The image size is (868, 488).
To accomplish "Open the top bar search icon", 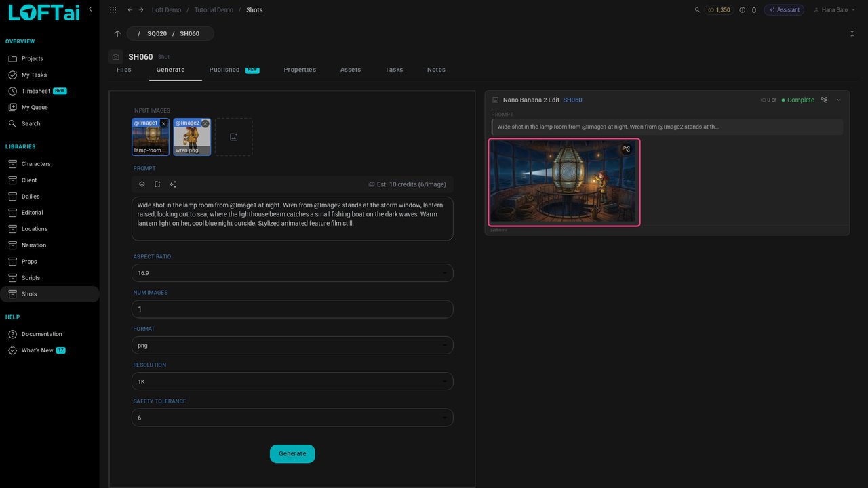I will (697, 10).
